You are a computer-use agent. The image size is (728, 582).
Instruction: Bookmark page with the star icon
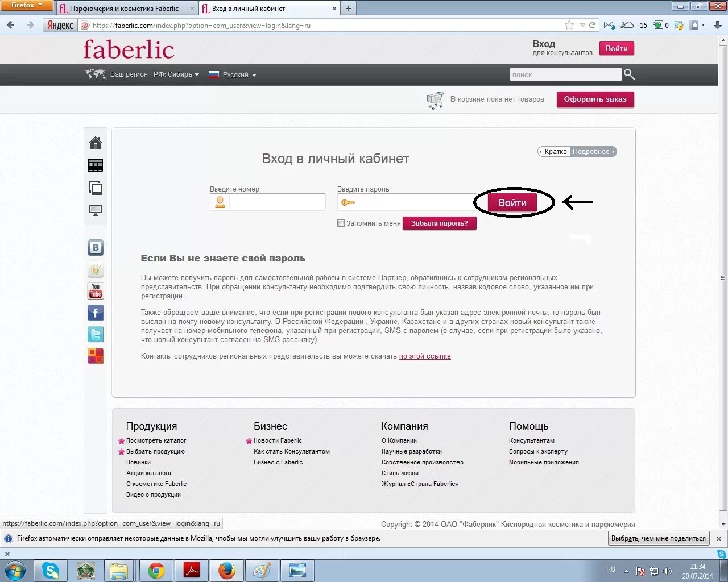click(x=569, y=25)
